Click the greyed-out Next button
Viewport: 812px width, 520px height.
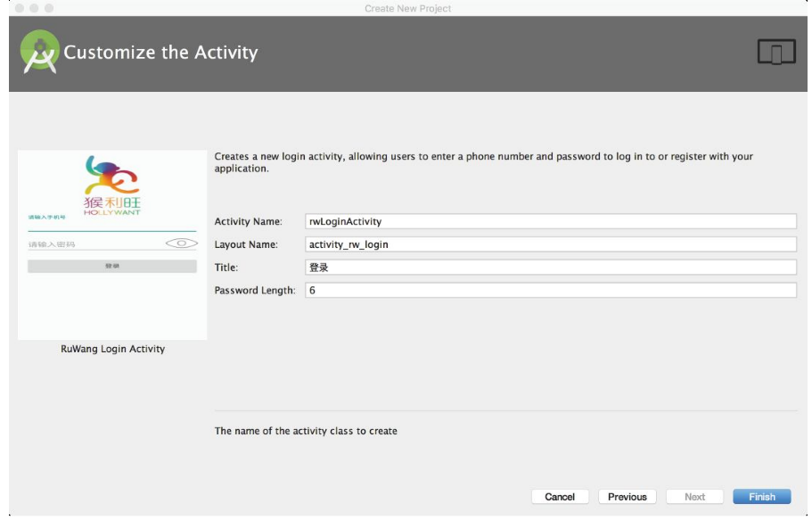coord(694,497)
